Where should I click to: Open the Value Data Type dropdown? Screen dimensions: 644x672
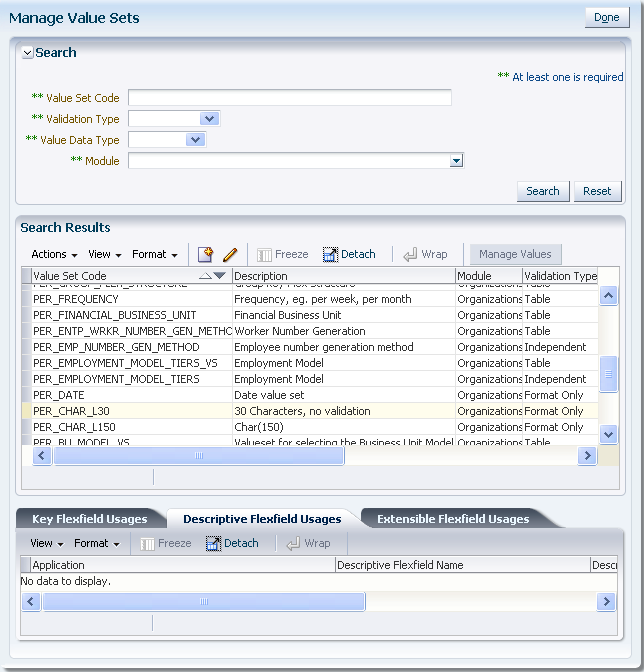(x=195, y=140)
